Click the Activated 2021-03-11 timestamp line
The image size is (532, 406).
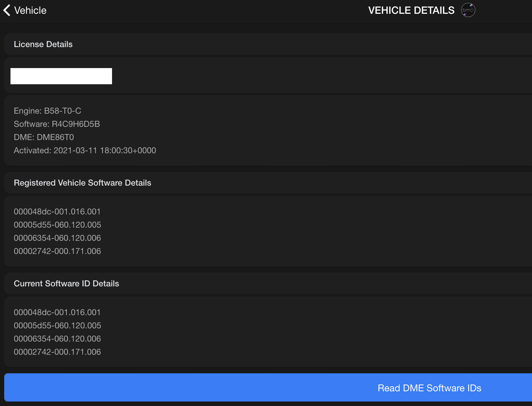click(x=85, y=151)
